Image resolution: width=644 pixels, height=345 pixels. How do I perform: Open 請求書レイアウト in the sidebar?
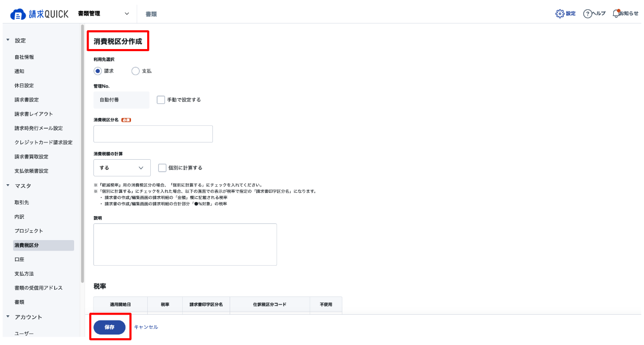34,114
